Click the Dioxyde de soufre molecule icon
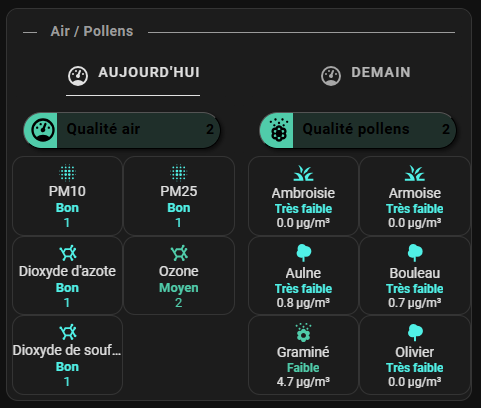The width and height of the screenshot is (481, 408). [x=68, y=332]
